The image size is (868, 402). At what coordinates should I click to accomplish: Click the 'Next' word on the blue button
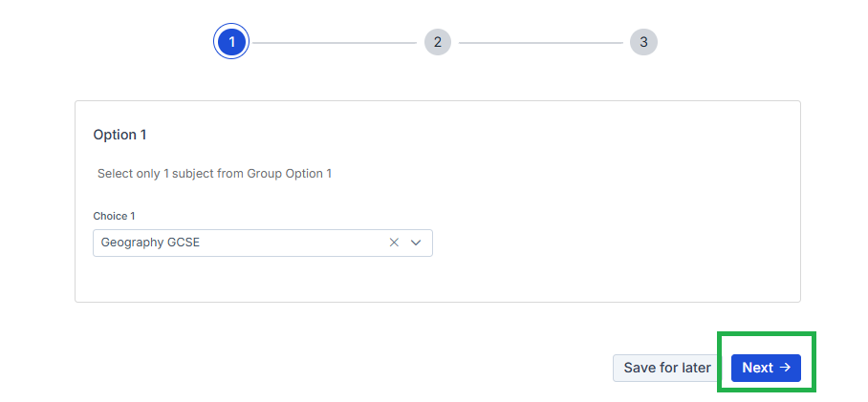(x=757, y=368)
